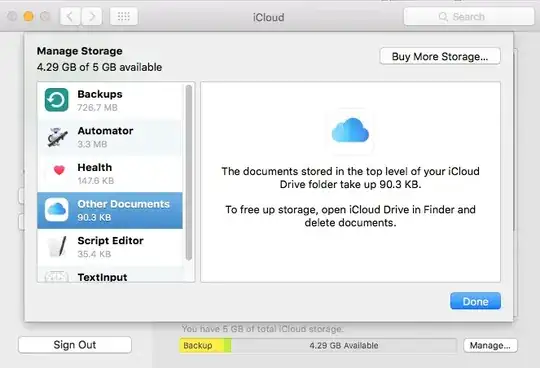Click the 'You have 5 GB of total' text
The width and height of the screenshot is (540, 368).
(262, 329)
